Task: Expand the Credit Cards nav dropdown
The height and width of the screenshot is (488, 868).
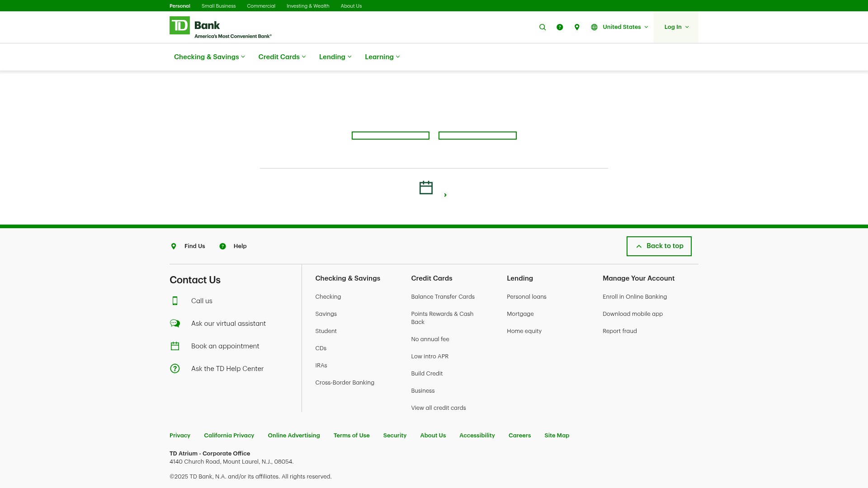Action: click(282, 57)
